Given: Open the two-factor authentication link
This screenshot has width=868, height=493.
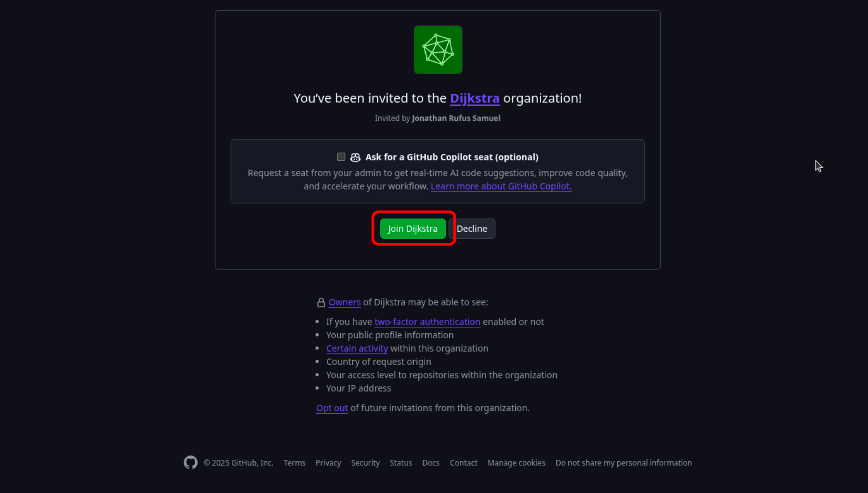Looking at the screenshot, I should (x=427, y=322).
